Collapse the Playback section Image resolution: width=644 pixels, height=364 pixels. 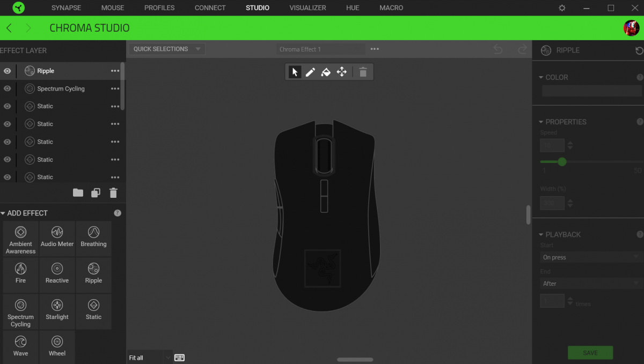541,234
